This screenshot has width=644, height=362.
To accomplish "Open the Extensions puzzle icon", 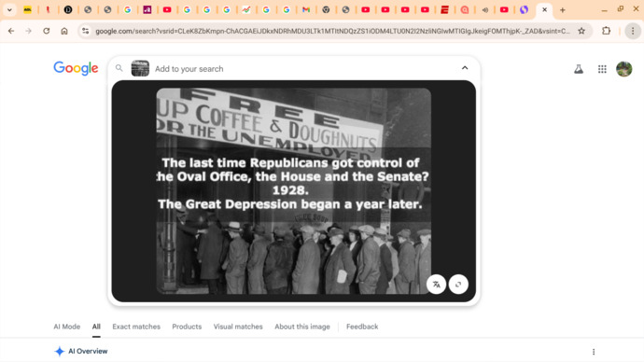I will pyautogui.click(x=607, y=31).
